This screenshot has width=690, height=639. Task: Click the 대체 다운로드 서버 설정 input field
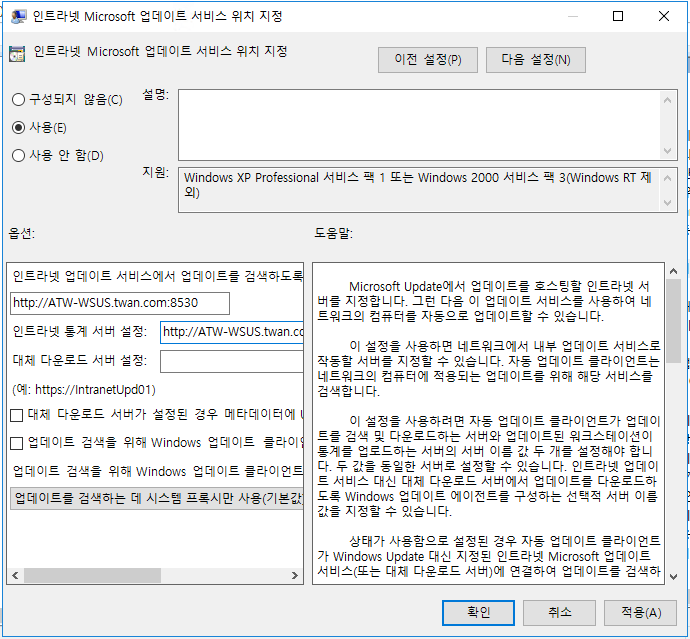pos(232,361)
